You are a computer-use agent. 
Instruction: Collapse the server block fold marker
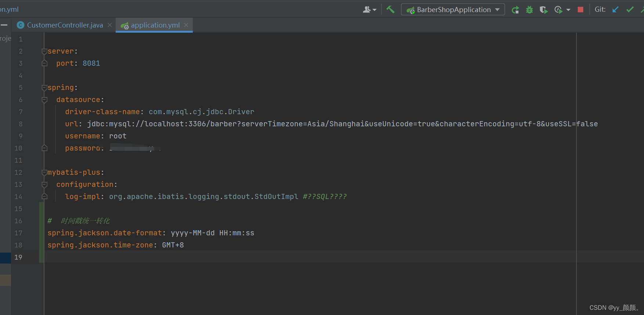coord(44,51)
